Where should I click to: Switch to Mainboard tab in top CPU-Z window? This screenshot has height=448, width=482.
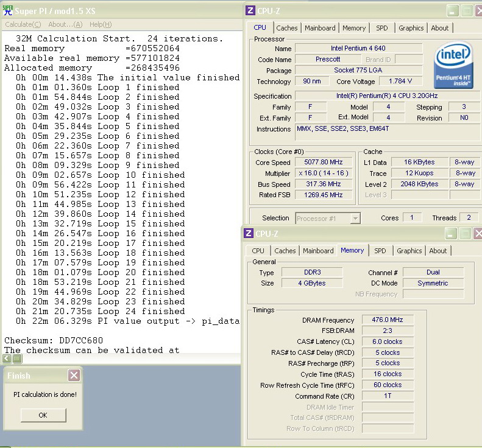[x=320, y=28]
